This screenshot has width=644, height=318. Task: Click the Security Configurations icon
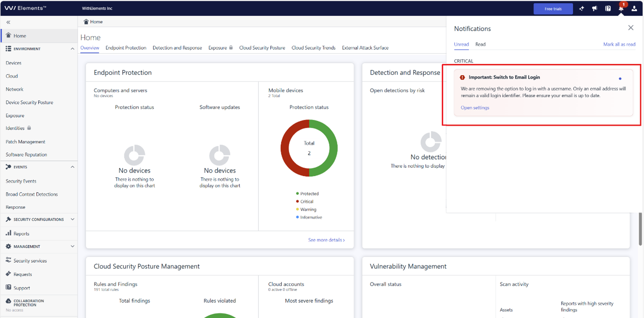8,219
